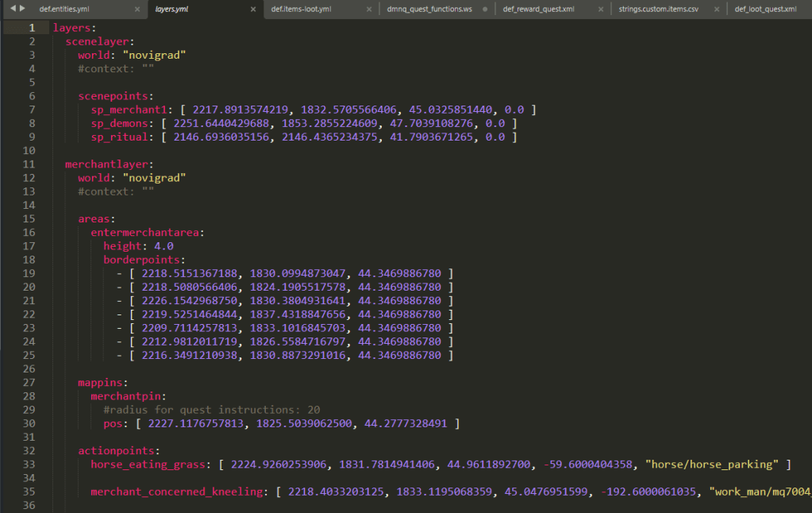Image resolution: width=812 pixels, height=513 pixels.
Task: Close the def.items-loot.yml tab
Action: 368,10
